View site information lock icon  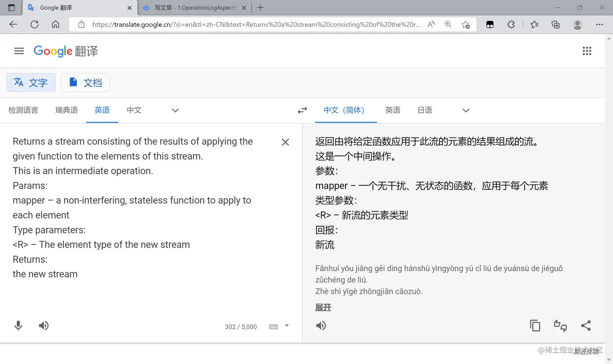pos(81,24)
